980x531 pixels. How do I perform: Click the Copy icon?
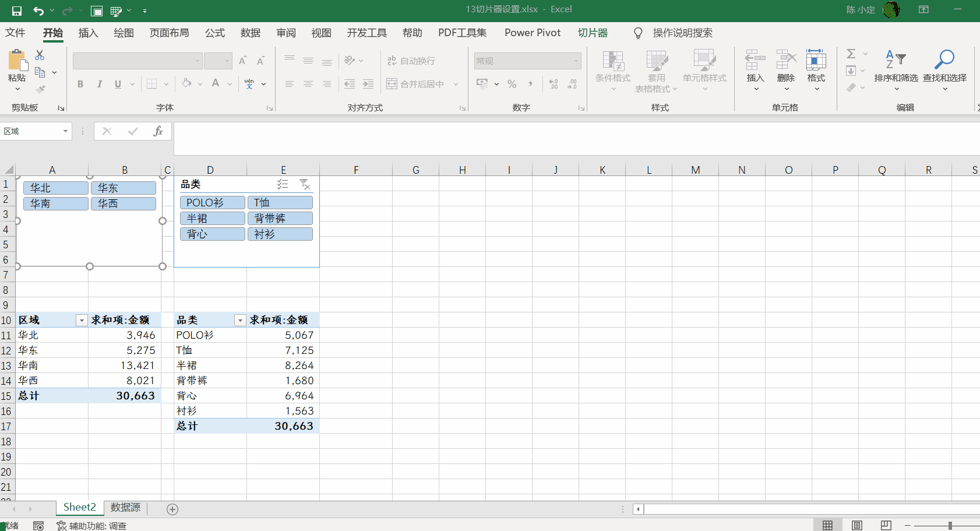click(x=40, y=72)
